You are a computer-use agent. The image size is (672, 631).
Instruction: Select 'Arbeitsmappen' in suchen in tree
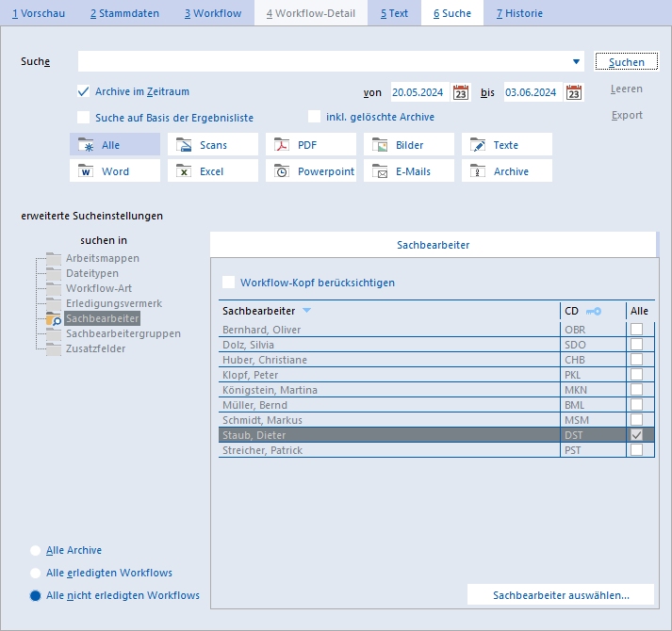[103, 258]
